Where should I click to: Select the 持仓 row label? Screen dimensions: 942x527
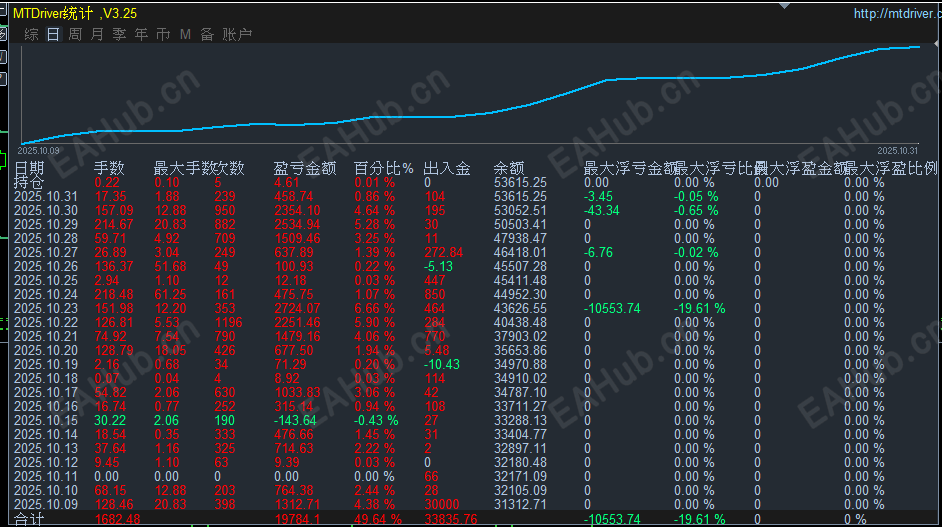point(29,182)
